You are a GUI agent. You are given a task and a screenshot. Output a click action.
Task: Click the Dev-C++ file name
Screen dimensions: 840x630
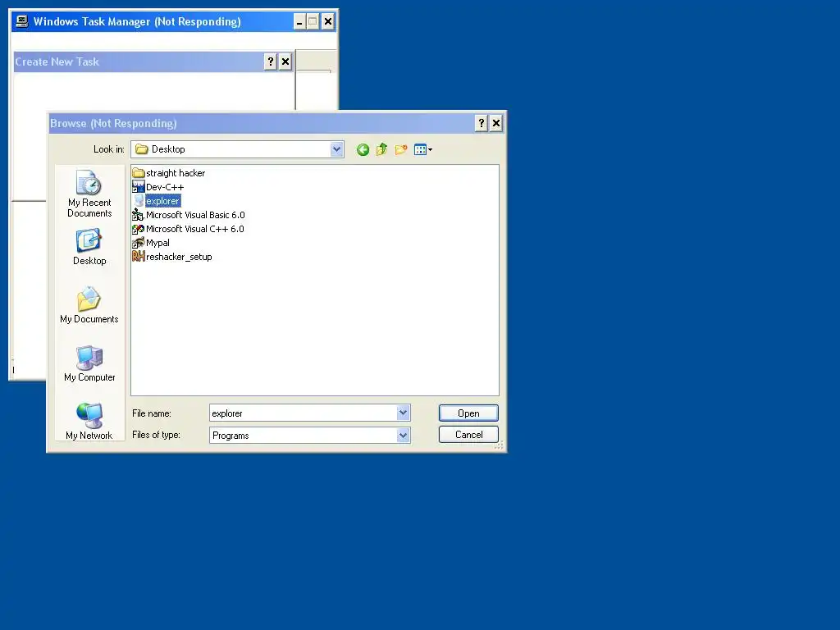165,187
